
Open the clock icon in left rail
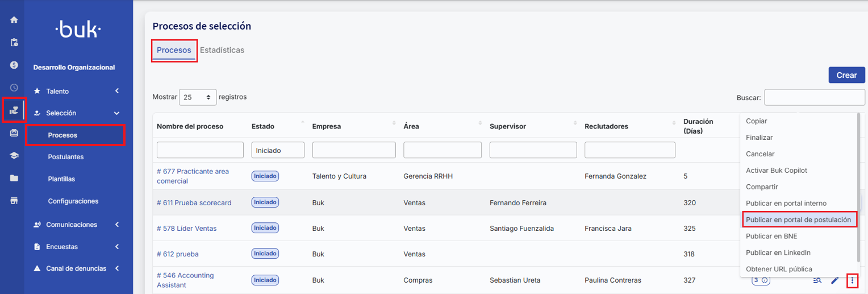coord(14,88)
